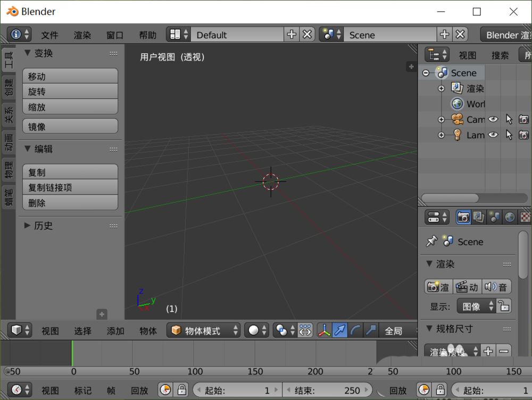Open the Render tab camera icon in Properties
The height and width of the screenshot is (400, 532).
(464, 217)
